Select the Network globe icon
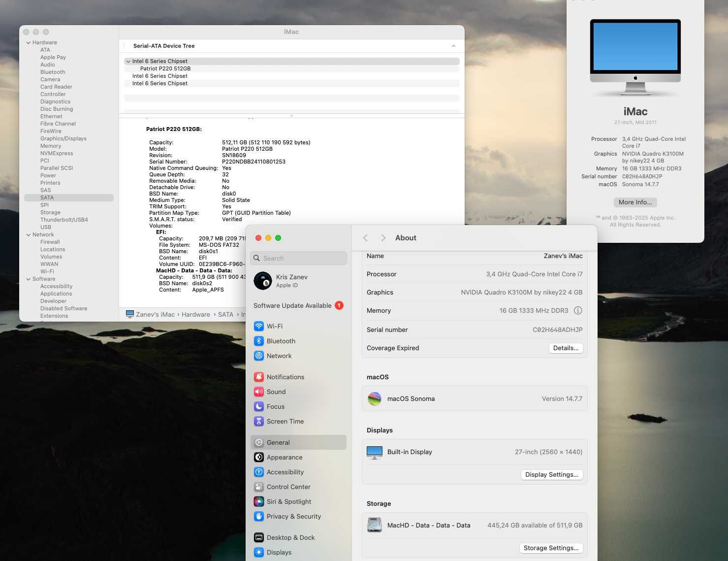This screenshot has width=728, height=561. pos(259,356)
